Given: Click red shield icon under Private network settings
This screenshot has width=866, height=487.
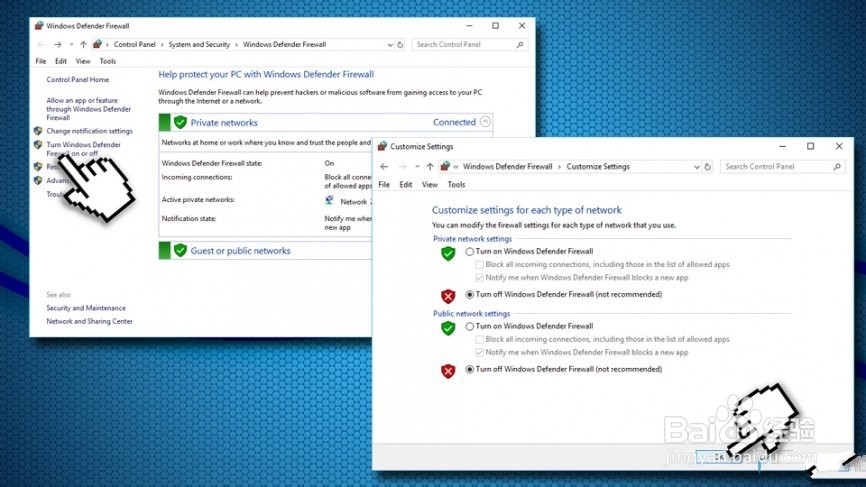Looking at the screenshot, I should pos(448,297).
